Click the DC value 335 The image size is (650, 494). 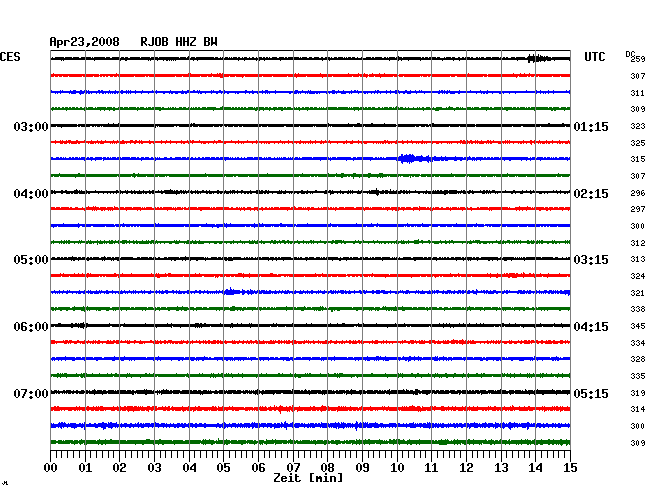(638, 376)
